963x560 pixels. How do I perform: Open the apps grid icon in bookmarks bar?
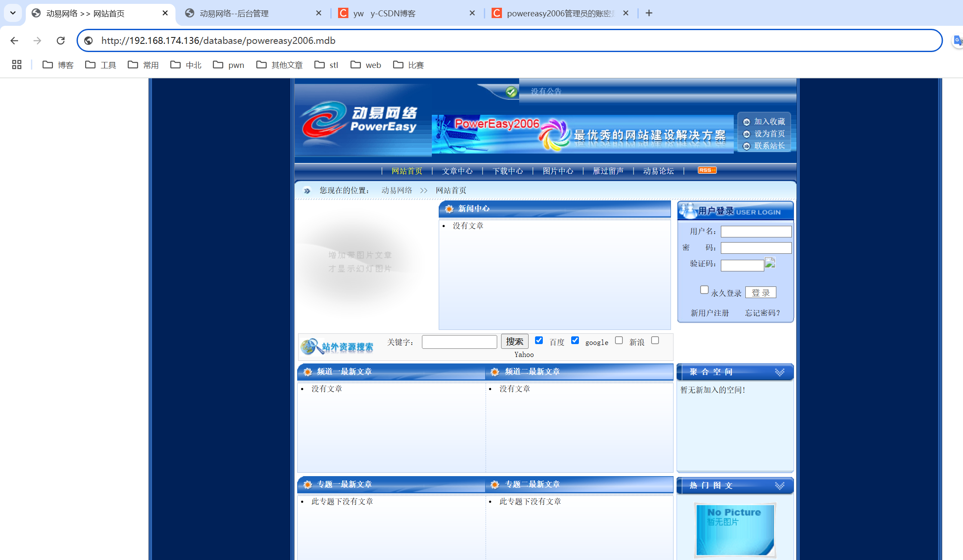17,65
